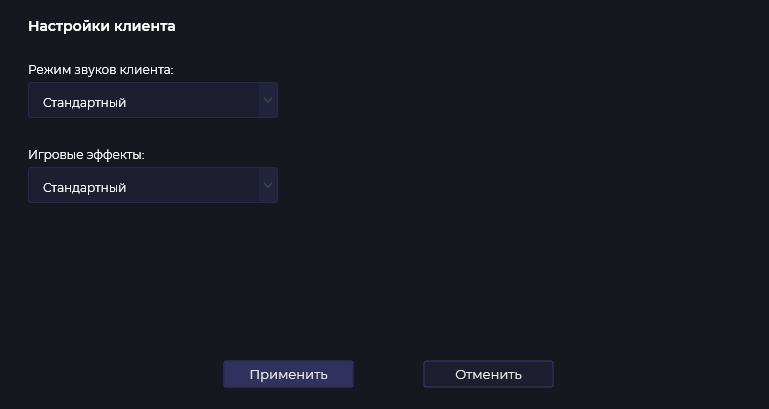Expand the game effects combo box

click(x=152, y=186)
